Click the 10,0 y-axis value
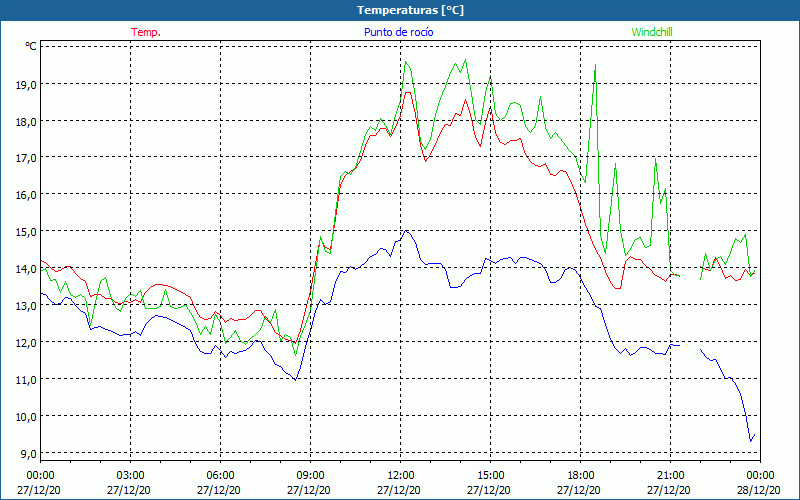Screen dimensions: 800x500 tap(27, 417)
